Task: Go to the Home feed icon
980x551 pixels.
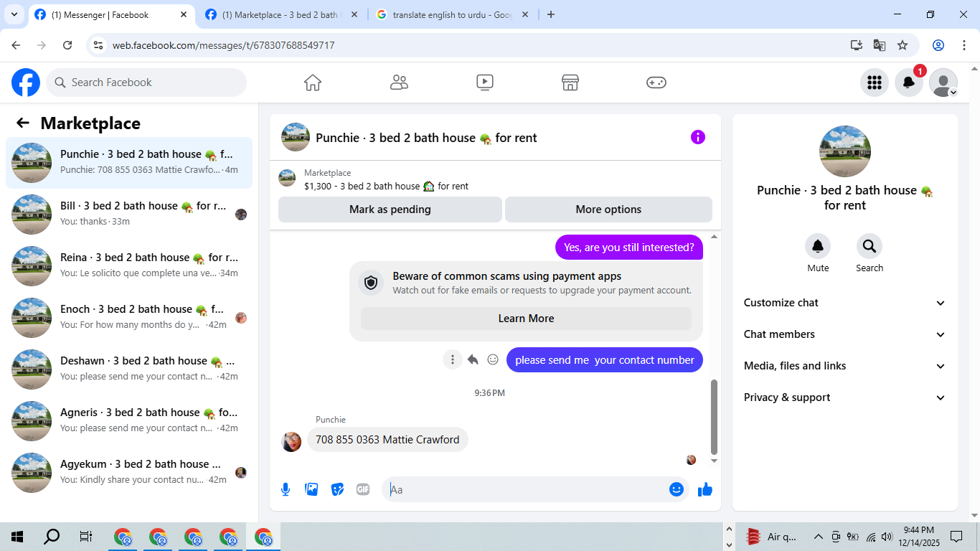Action: (x=313, y=83)
